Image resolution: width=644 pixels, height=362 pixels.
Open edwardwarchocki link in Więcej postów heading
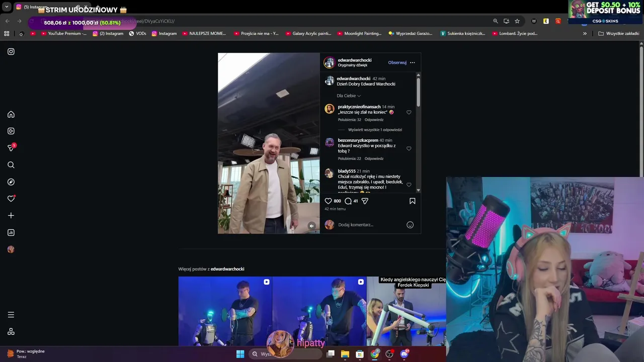[227, 269]
